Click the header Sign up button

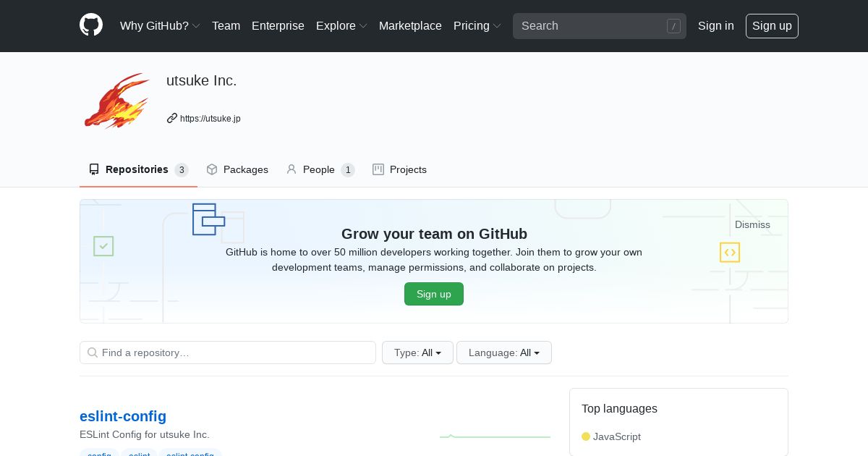pos(772,26)
